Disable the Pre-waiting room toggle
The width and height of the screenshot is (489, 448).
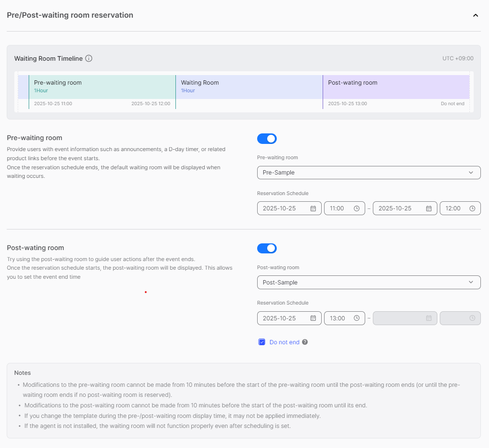pos(267,139)
